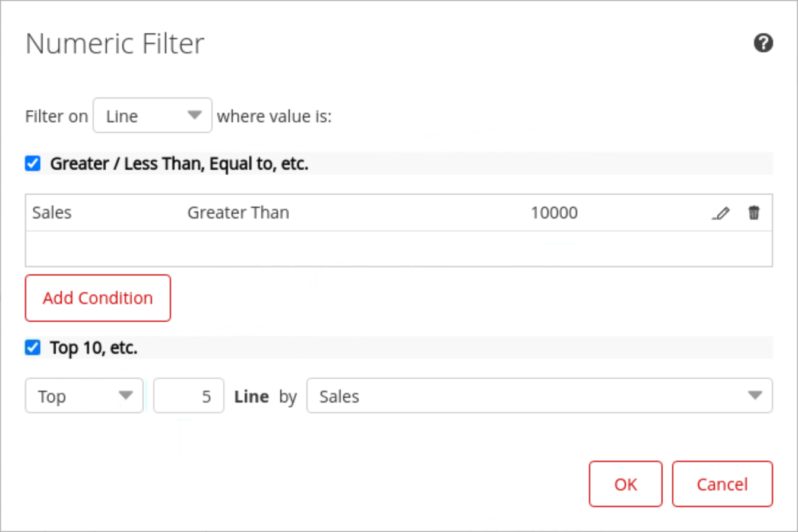Screen dimensions: 798x532
Task: Toggle the Greater / Less Than checkbox
Action: tap(33, 164)
